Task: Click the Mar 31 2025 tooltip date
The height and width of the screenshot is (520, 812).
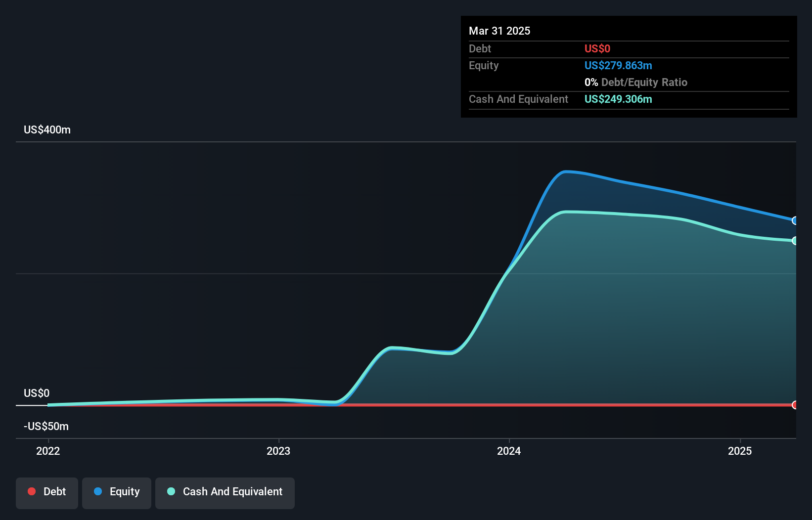Action: click(499, 31)
